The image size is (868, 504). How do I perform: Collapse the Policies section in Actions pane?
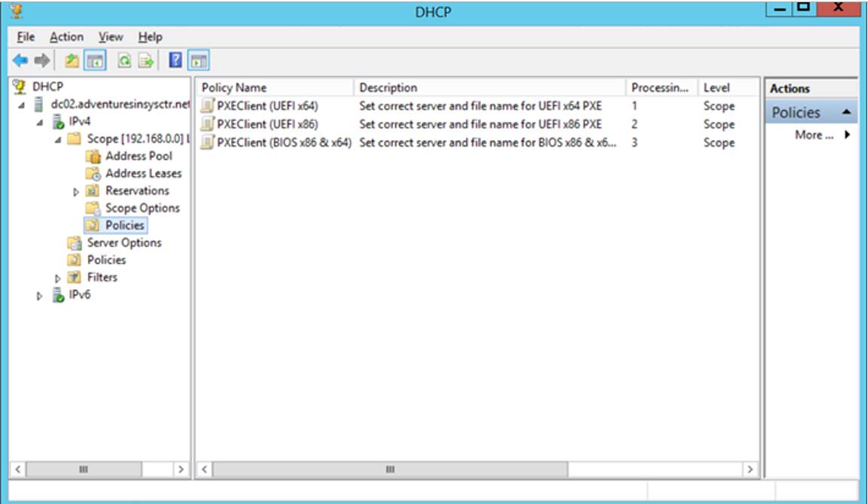(846, 112)
